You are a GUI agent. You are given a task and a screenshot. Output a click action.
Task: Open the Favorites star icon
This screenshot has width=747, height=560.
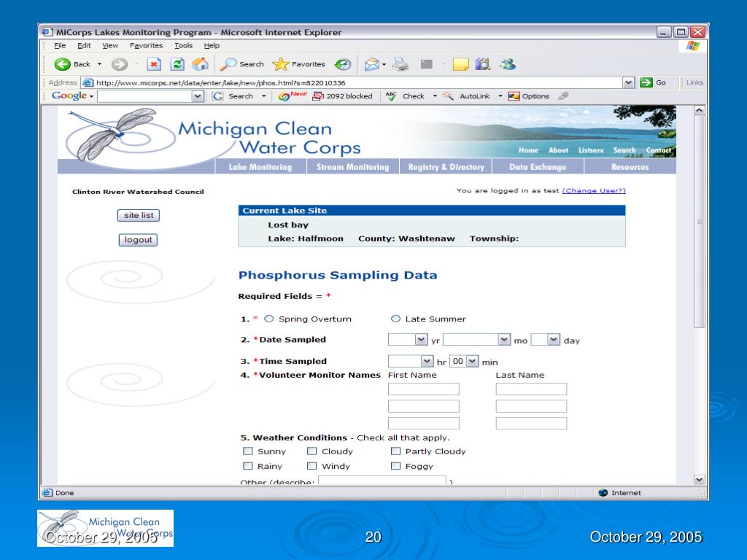coord(281,64)
